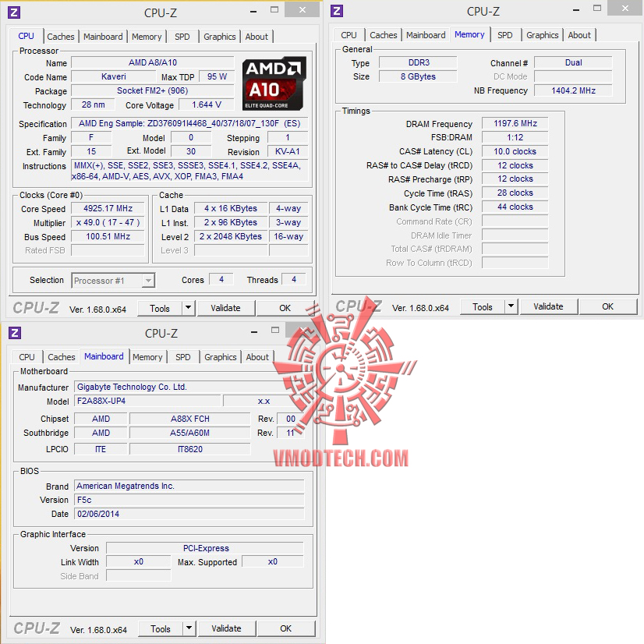Viewport: 644px width, 644px height.
Task: Click the motherboard Model field F2A88X-UP4
Action: pos(147,401)
